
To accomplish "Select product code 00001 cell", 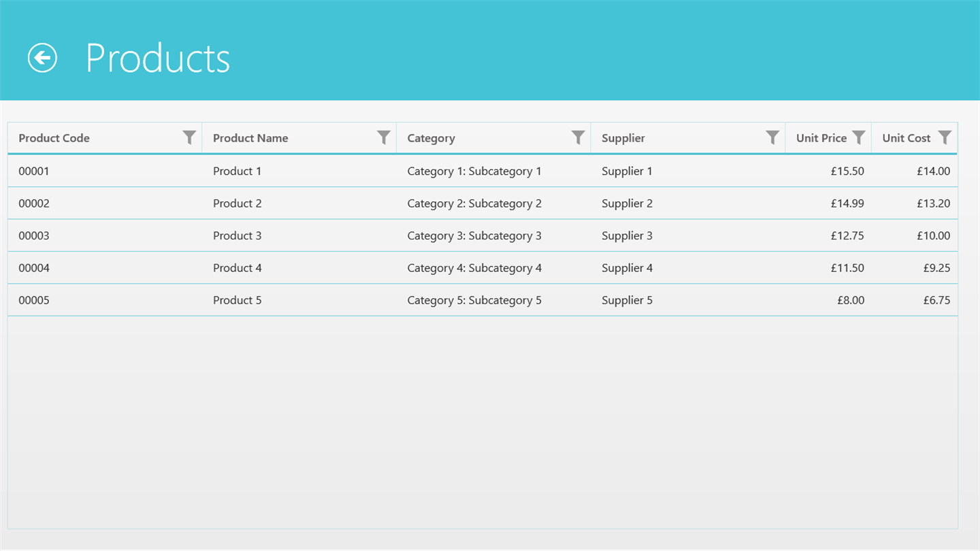I will point(105,171).
